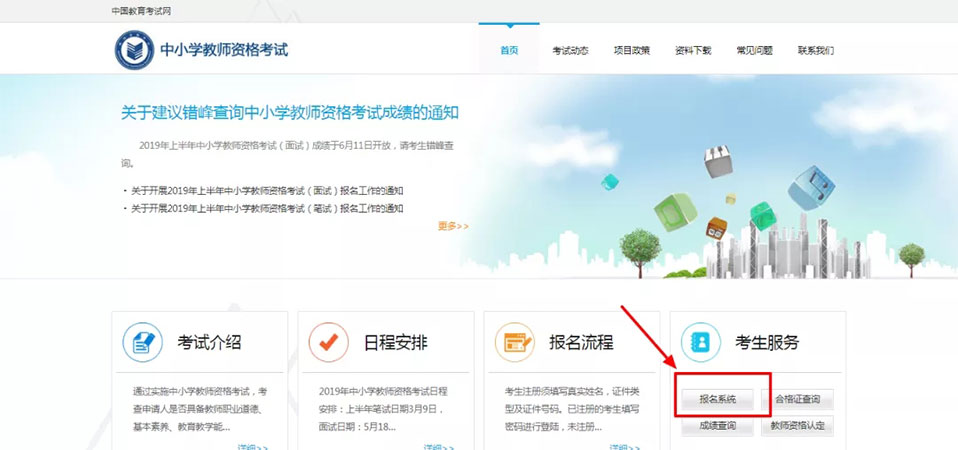Open the 资料下载 navigation item
958x450 pixels.
point(693,50)
